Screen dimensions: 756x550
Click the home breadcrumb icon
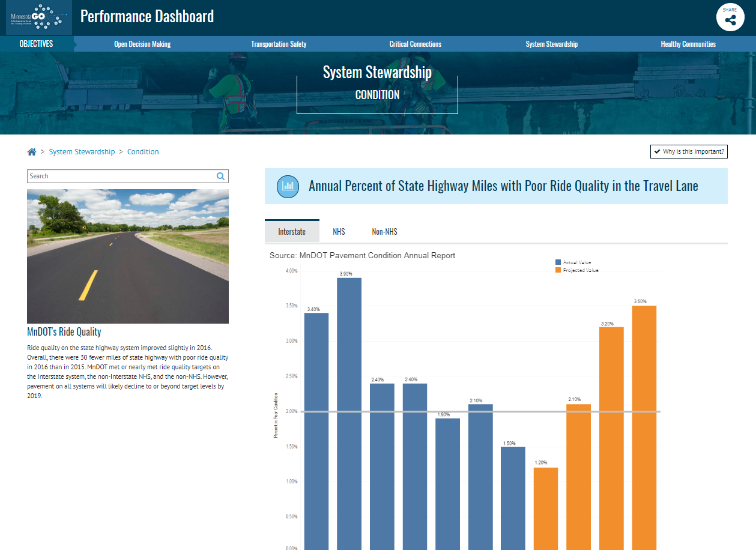(x=32, y=152)
